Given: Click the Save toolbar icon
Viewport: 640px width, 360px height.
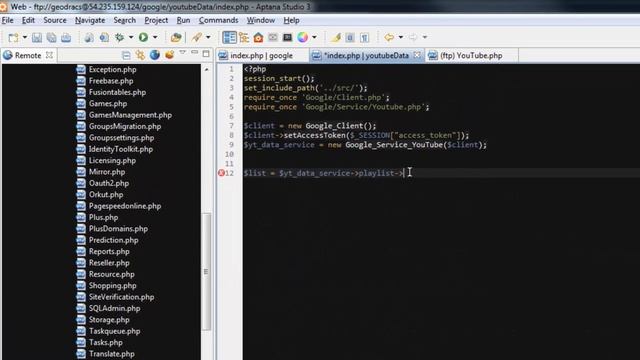Looking at the screenshot, I should [37, 38].
